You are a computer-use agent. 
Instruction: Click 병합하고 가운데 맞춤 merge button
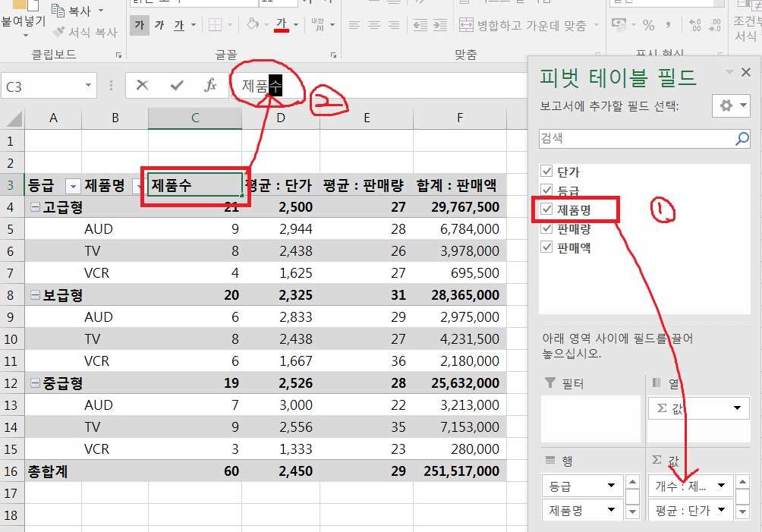tap(523, 26)
